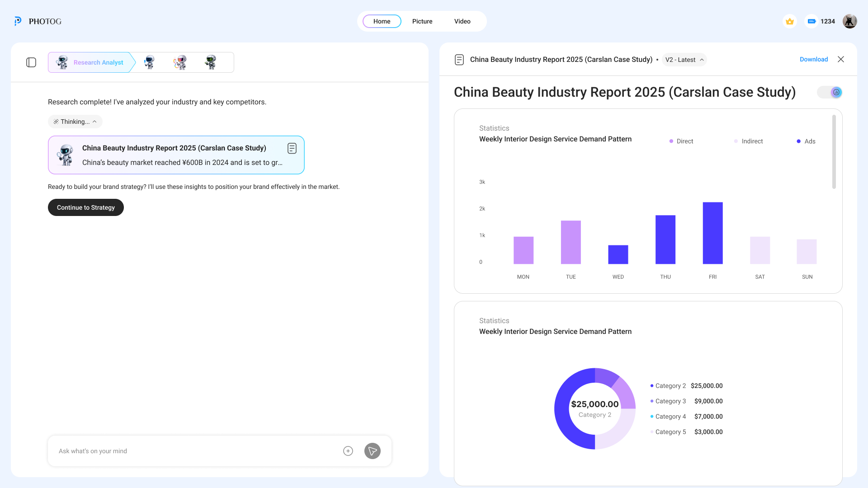
Task: Click the 1234 credits count
Action: point(828,21)
